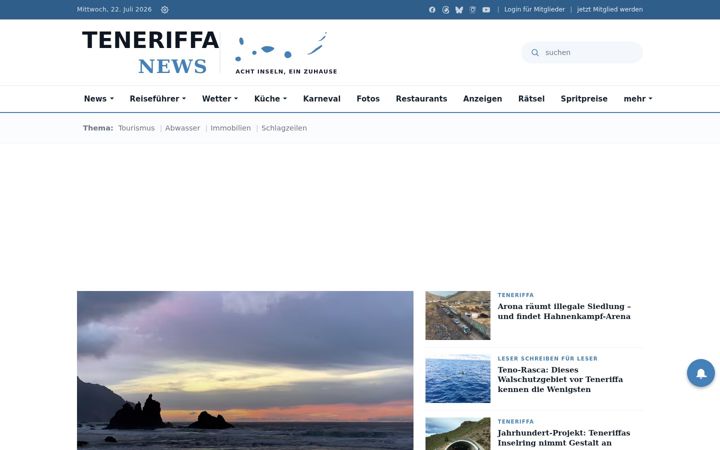Open the Arona illegale Siedlung headline
Screen dimensions: 720x450
click(564, 311)
